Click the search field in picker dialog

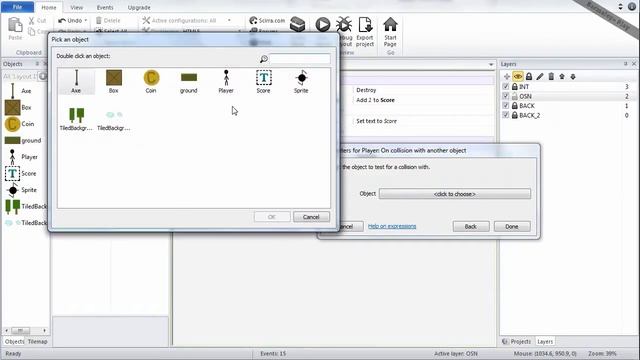[x=300, y=59]
